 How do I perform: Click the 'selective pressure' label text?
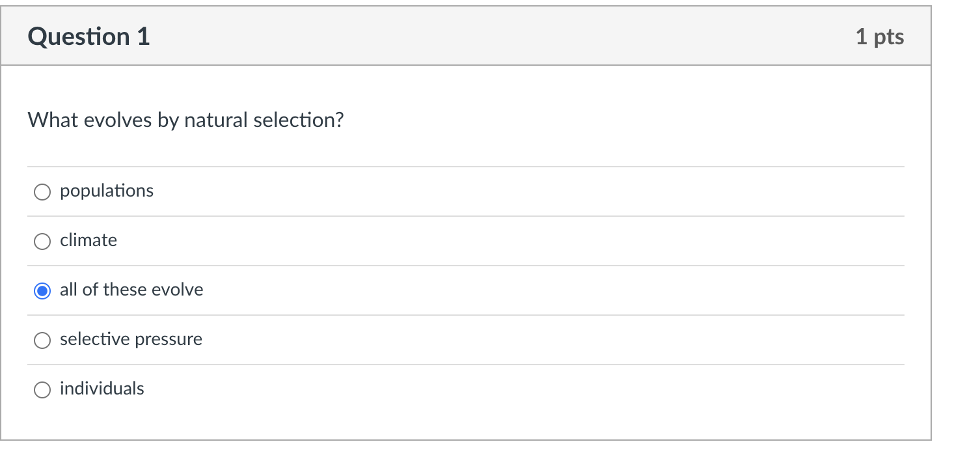tap(131, 339)
